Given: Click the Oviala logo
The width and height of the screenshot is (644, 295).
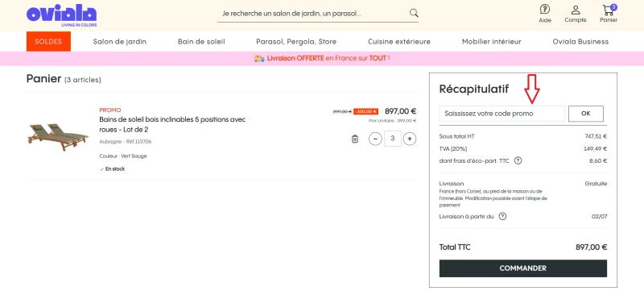Looking at the screenshot, I should click(x=62, y=16).
